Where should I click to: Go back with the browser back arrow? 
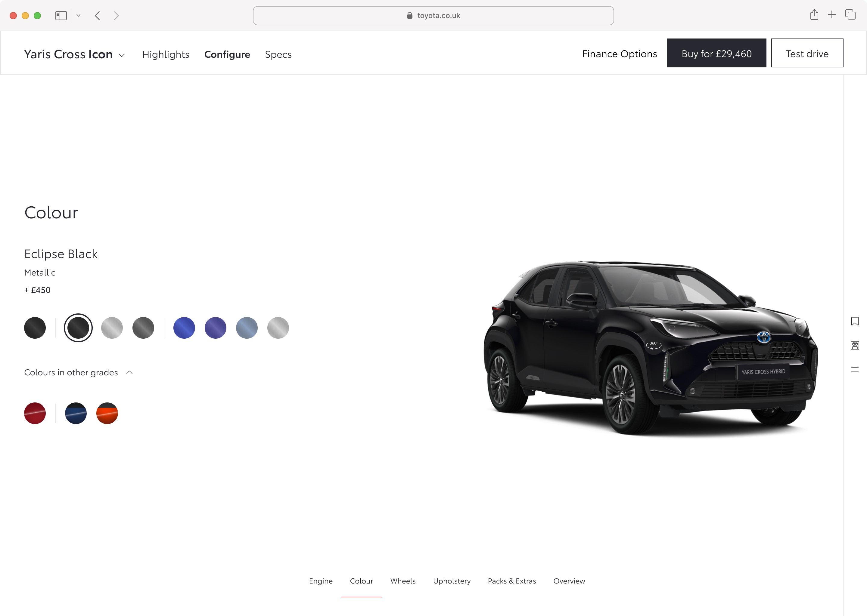98,16
